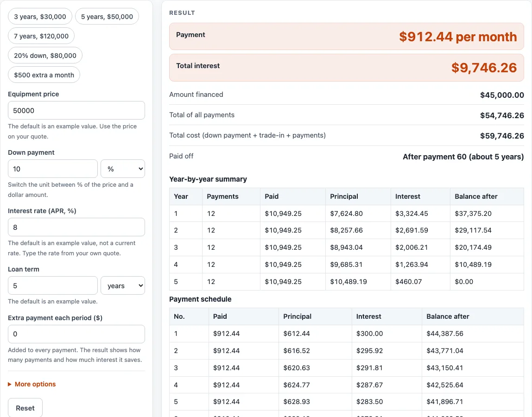Screen dimensions: 532x417
Task: Click the year 3 interest $2,006.21 cell
Action: (420, 247)
